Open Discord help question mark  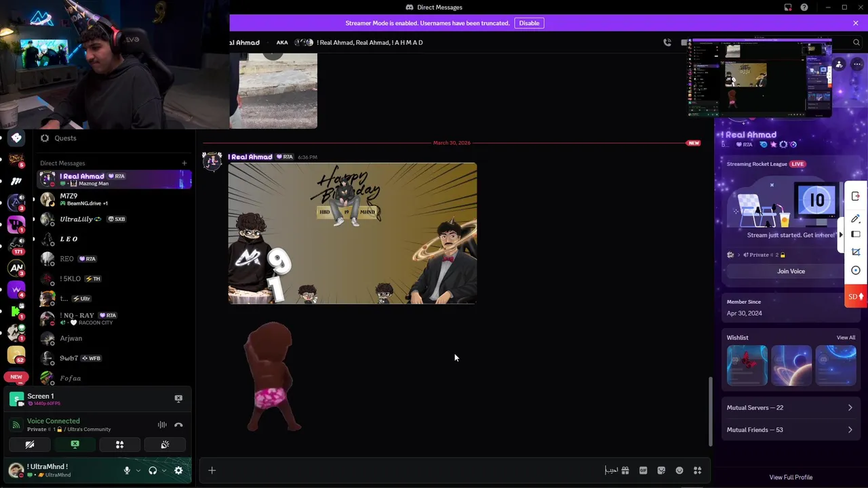[804, 7]
